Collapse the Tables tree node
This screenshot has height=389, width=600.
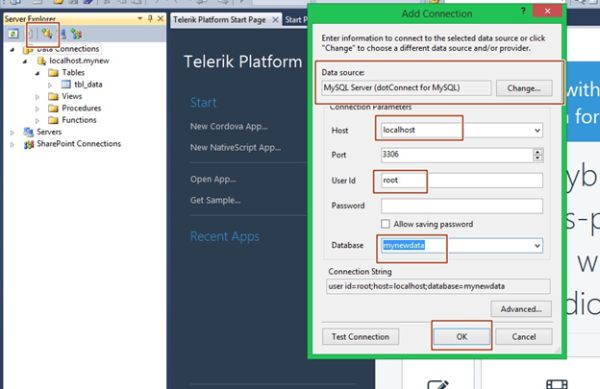(38, 73)
